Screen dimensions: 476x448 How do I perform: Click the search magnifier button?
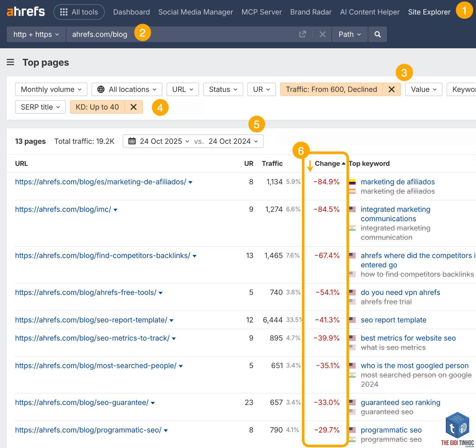click(377, 34)
